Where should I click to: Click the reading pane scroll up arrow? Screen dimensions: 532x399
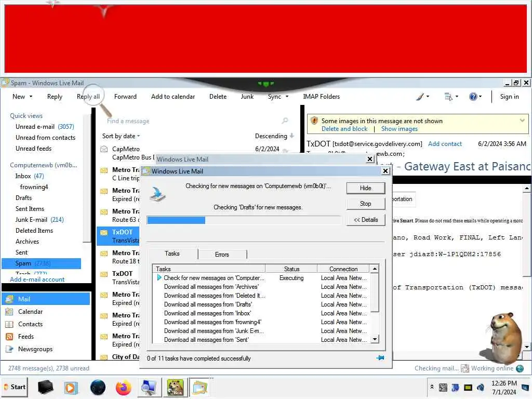(527, 188)
